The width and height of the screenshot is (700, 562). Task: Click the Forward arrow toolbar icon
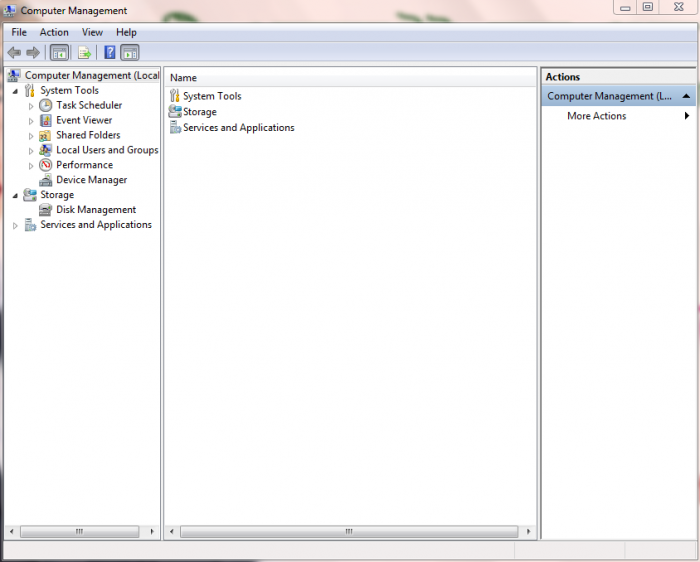[x=33, y=53]
